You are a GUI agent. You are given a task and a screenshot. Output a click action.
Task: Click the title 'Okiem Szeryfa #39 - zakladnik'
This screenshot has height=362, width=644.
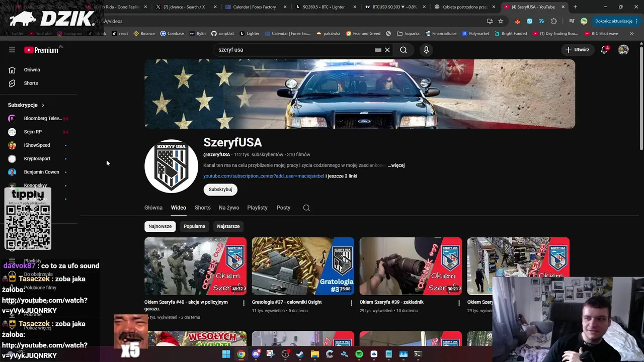(x=391, y=302)
